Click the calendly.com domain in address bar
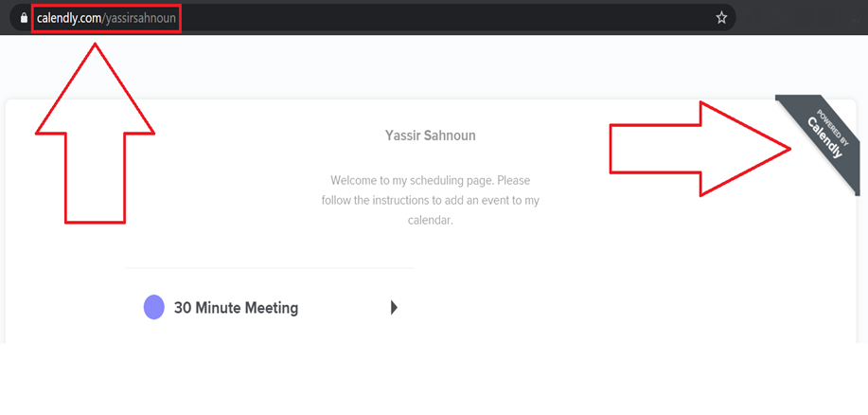 click(68, 18)
